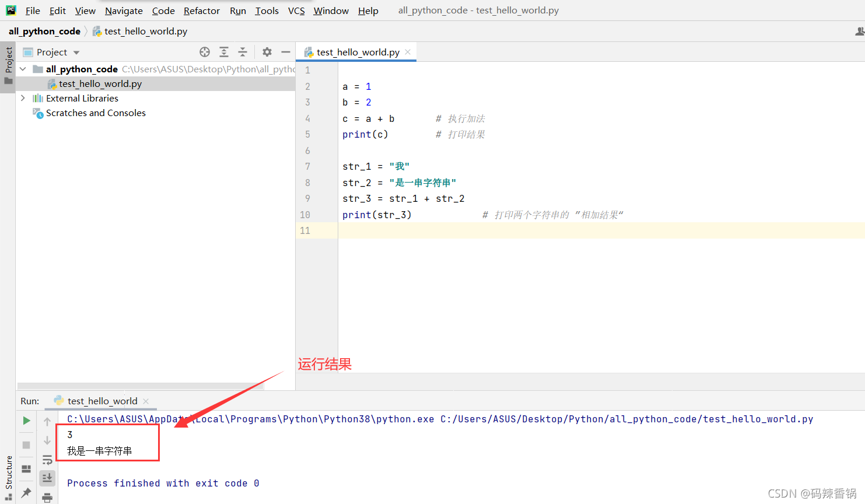The image size is (865, 504).
Task: Open the Run menu
Action: (x=238, y=10)
